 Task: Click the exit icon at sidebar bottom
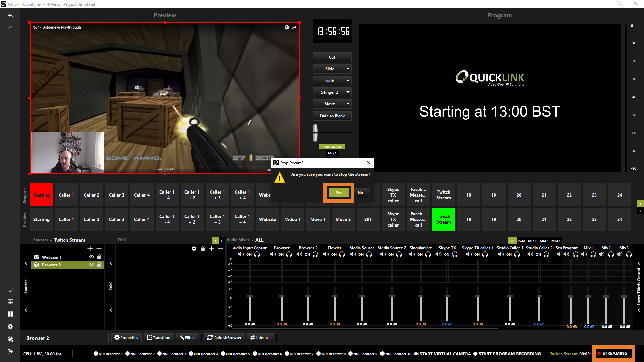click(10, 351)
